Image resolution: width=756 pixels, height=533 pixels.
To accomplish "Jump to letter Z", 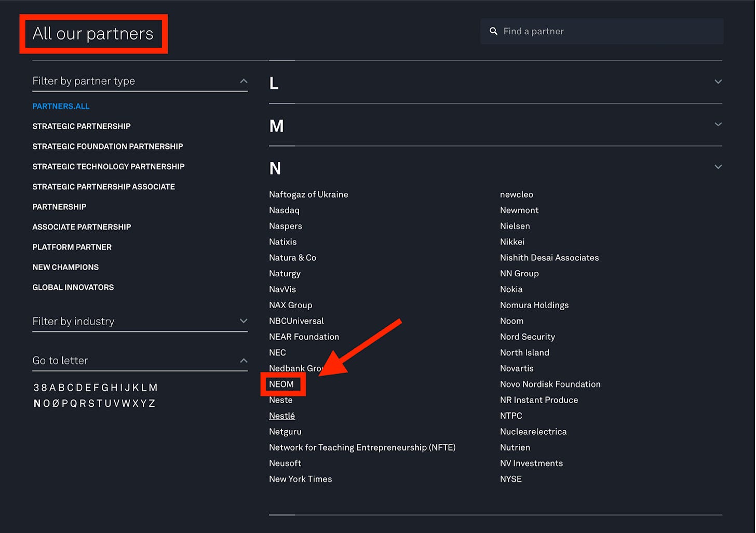I will (152, 403).
